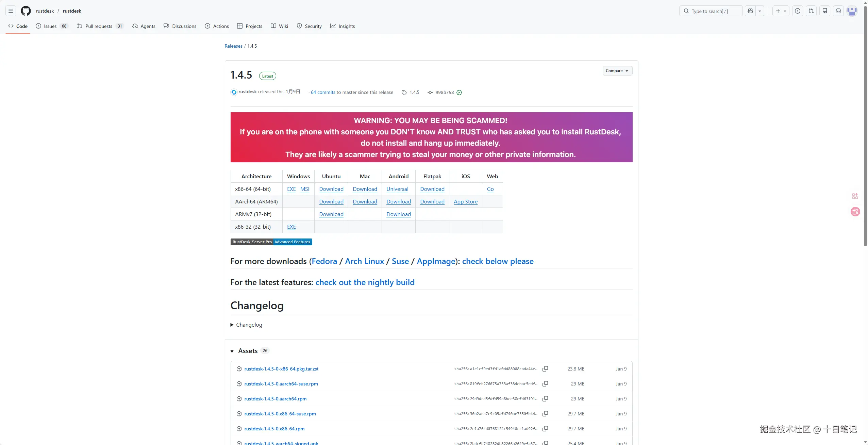Image resolution: width=868 pixels, height=445 pixels.
Task: Open the create new plus dropdown
Action: (781, 11)
